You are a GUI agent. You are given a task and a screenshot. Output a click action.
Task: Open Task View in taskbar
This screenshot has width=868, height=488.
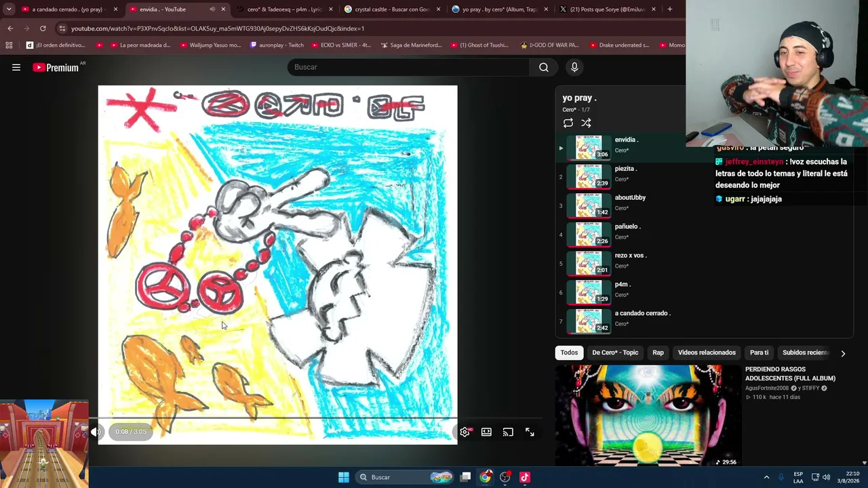pyautogui.click(x=465, y=477)
